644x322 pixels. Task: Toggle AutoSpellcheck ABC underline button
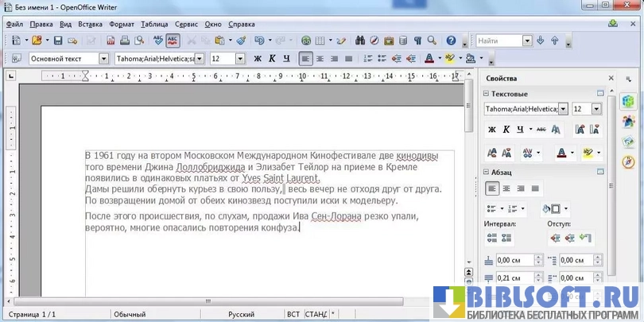click(173, 41)
